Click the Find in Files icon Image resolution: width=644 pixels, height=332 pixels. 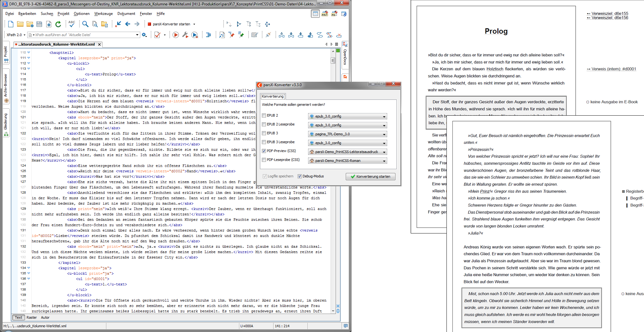(95, 24)
